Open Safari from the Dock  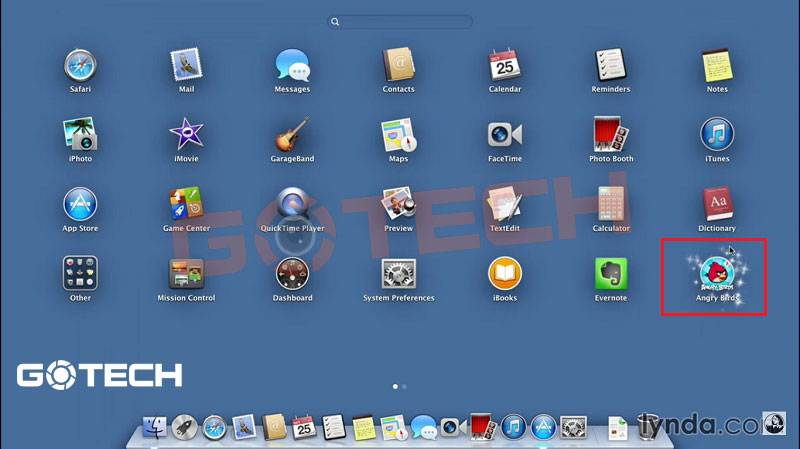coord(214,428)
